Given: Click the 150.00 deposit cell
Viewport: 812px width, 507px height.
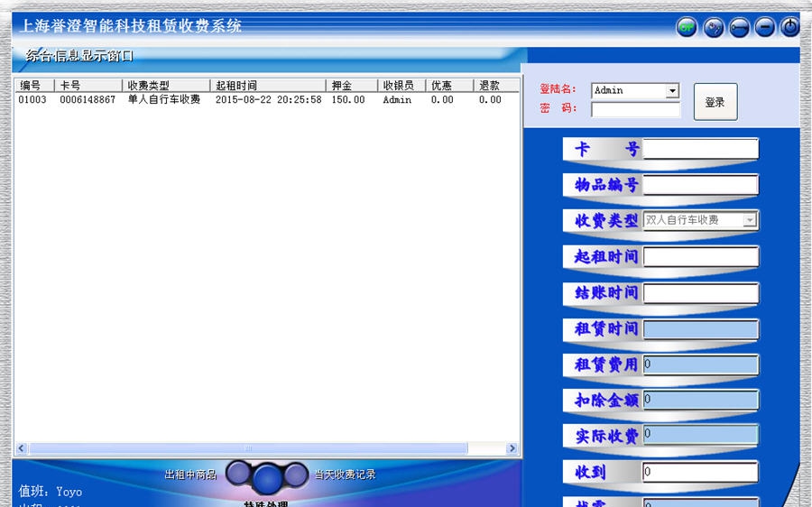Looking at the screenshot, I should click(348, 99).
